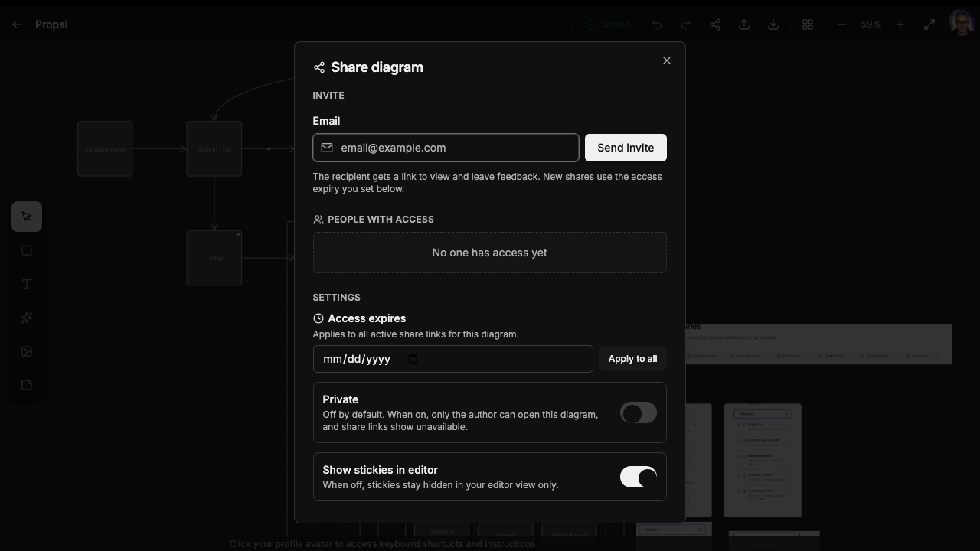This screenshot has width=980, height=551.
Task: Click the undo arrow icon
Action: click(x=657, y=24)
